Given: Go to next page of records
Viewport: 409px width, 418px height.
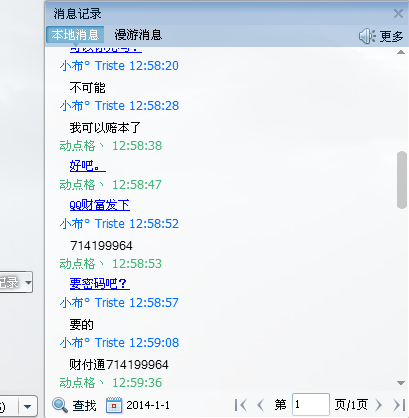Looking at the screenshot, I should click(x=378, y=405).
